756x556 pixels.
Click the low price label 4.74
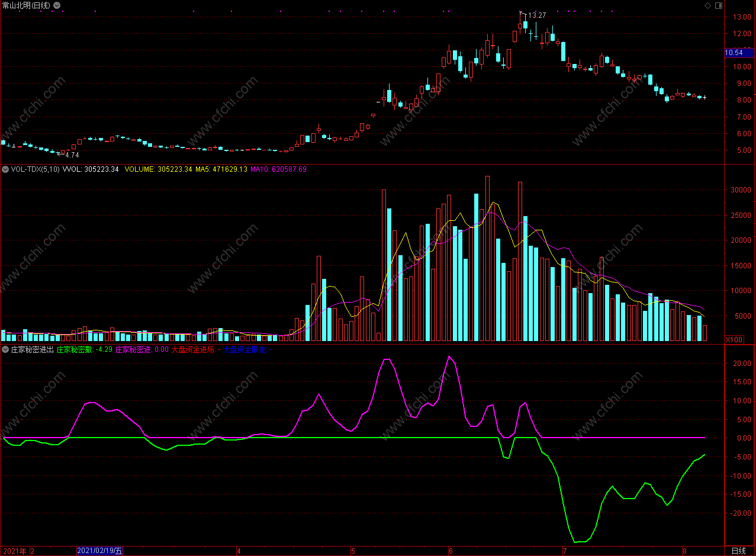point(72,155)
